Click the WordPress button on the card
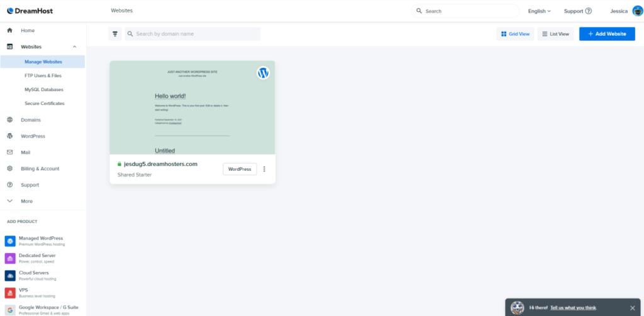 240,169
